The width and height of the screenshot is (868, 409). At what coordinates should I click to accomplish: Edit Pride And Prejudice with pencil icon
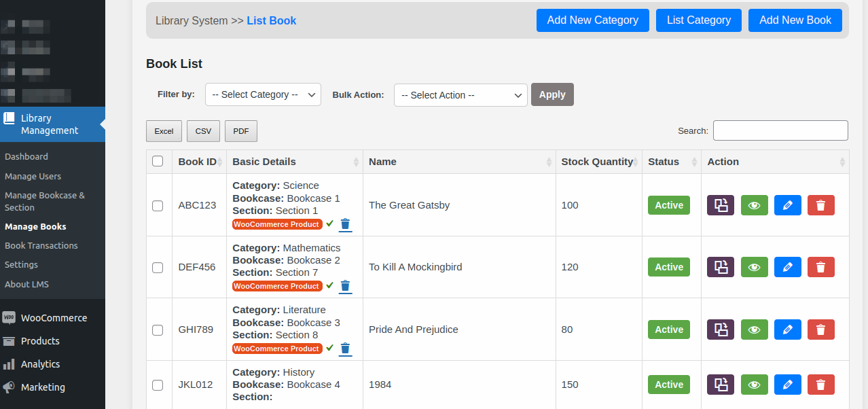(x=788, y=330)
